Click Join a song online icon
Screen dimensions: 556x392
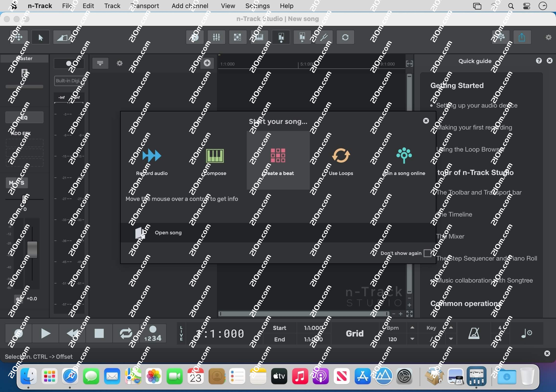coord(404,155)
